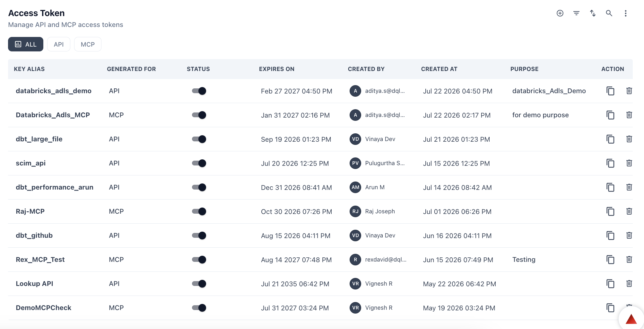Click the sort arrows icon
Viewport: 644px width, 329px height.
pyautogui.click(x=593, y=13)
